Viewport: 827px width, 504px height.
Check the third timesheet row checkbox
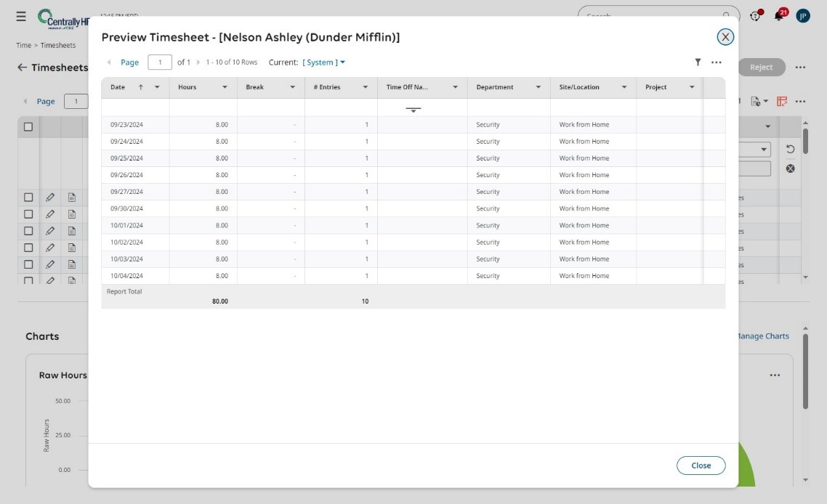click(28, 231)
